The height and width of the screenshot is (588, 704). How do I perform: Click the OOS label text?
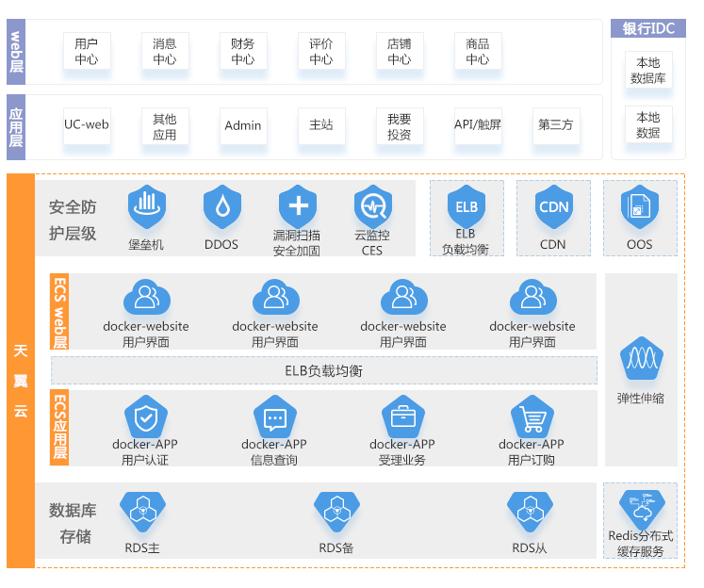click(639, 245)
